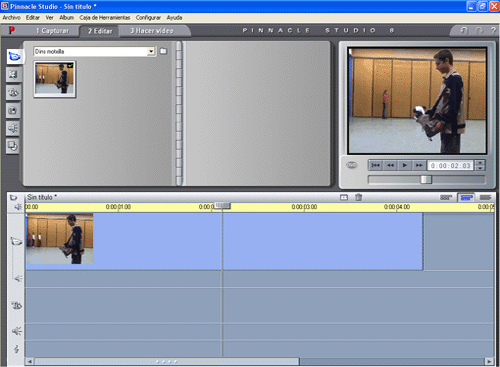Lock the sound effects track

pyautogui.click(x=17, y=331)
